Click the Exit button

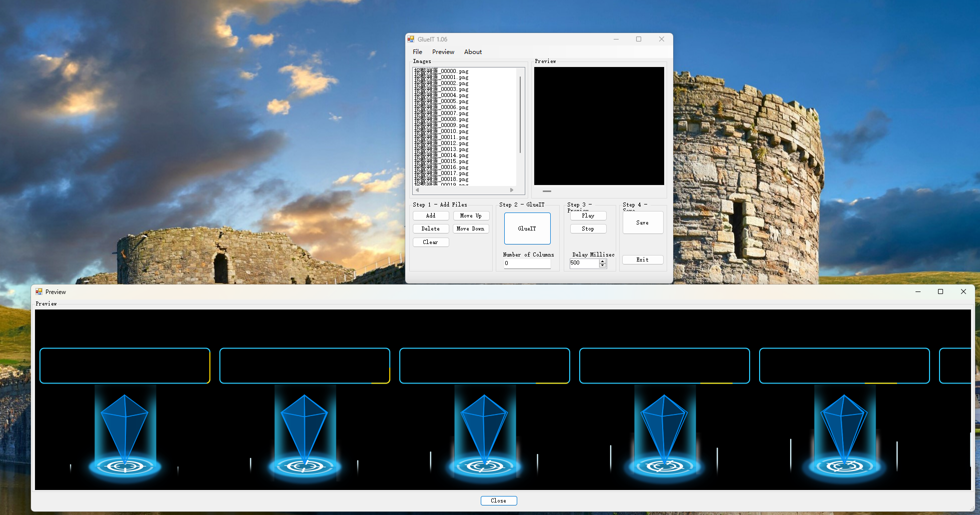643,259
